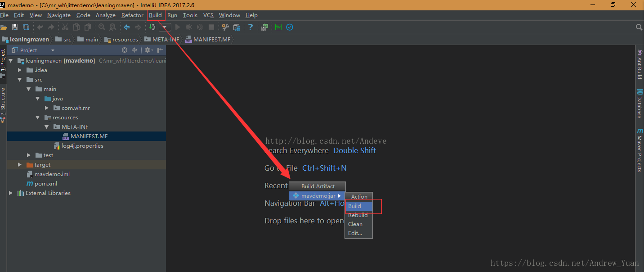Viewport: 644px width, 272px height.
Task: Collapse the main folder
Action: [29, 89]
